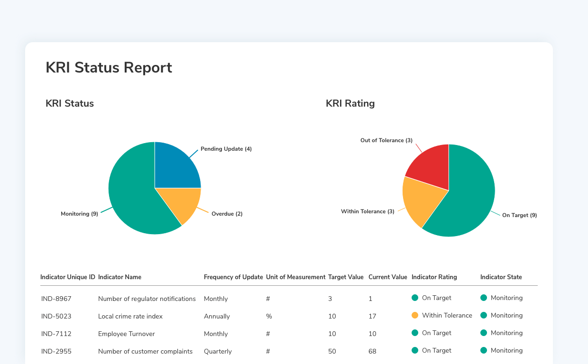Click the KRI Rating chart title
This screenshot has width=588, height=364.
pos(350,103)
